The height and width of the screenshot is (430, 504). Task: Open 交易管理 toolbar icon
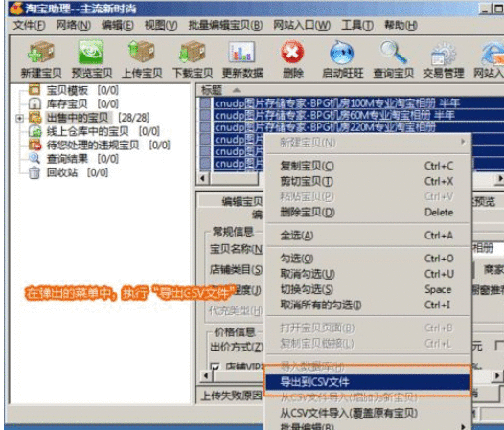444,59
